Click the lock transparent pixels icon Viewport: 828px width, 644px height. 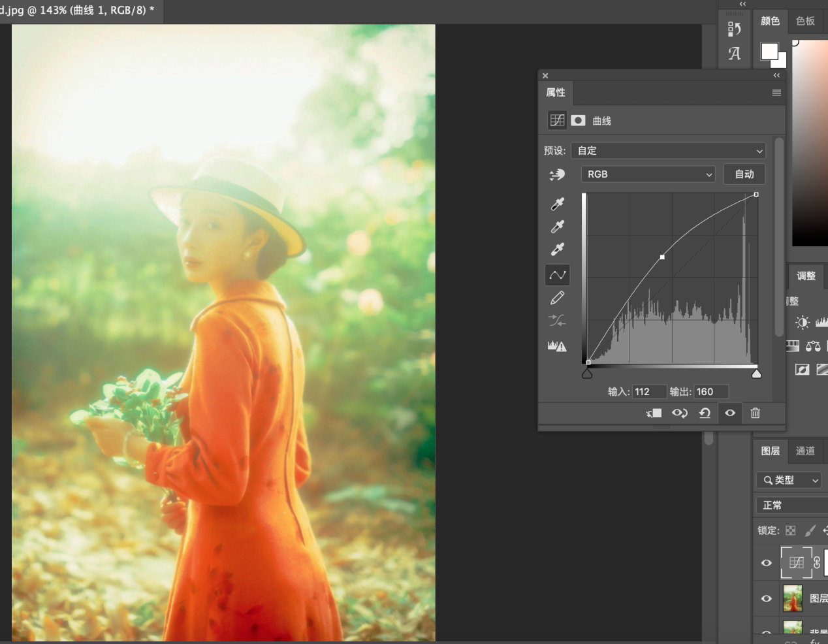(791, 530)
